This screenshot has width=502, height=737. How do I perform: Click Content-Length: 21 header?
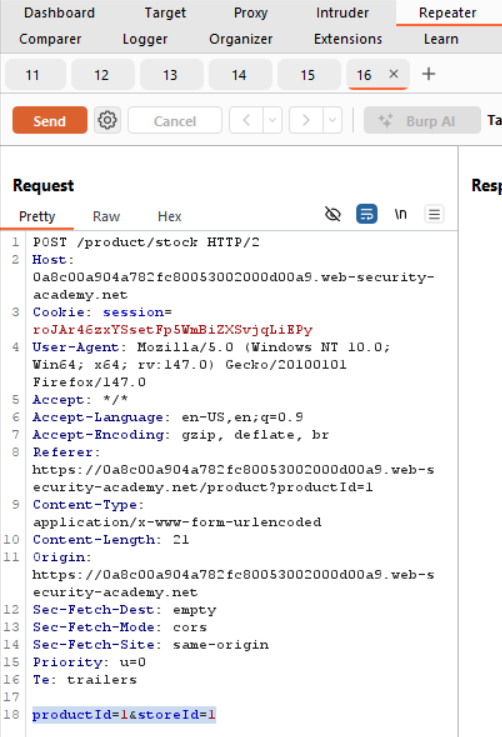[x=111, y=540]
